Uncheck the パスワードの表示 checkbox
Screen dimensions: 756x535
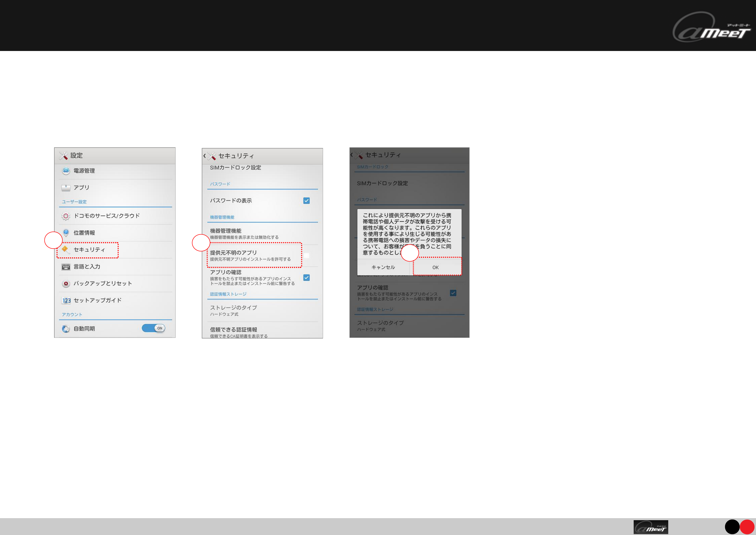pyautogui.click(x=306, y=201)
